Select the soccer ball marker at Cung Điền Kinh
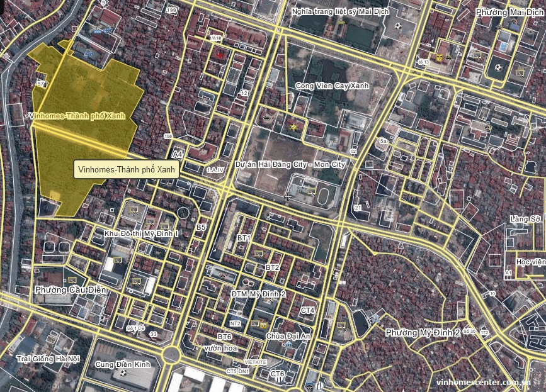Image resolution: width=546 pixels, height=392 pixels. 123,373
